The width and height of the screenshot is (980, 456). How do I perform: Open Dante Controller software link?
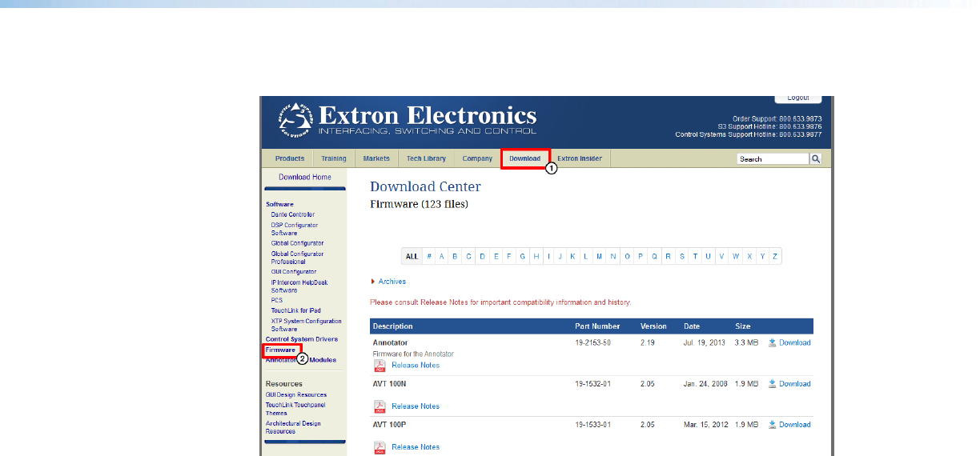[292, 214]
